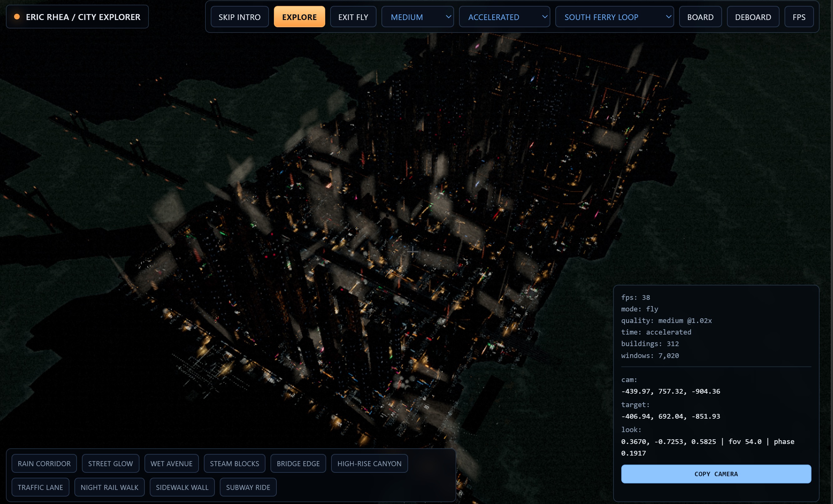This screenshot has width=833, height=504.
Task: Click EXIT FLY to leave fly mode
Action: 353,17
